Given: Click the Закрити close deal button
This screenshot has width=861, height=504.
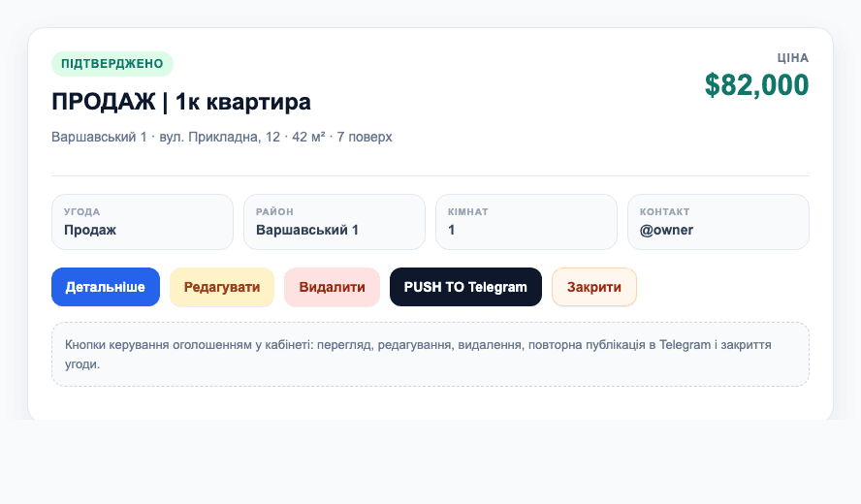Looking at the screenshot, I should click(594, 287).
